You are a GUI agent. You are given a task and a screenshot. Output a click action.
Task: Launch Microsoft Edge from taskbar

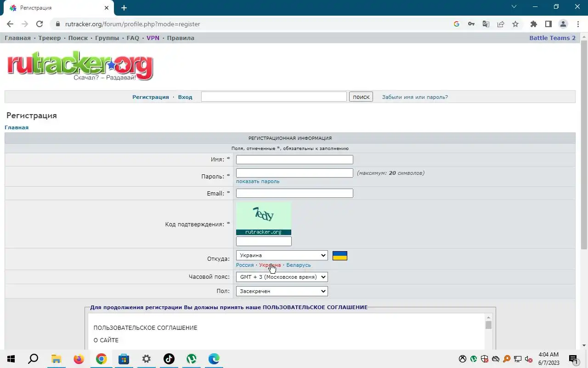point(214,359)
